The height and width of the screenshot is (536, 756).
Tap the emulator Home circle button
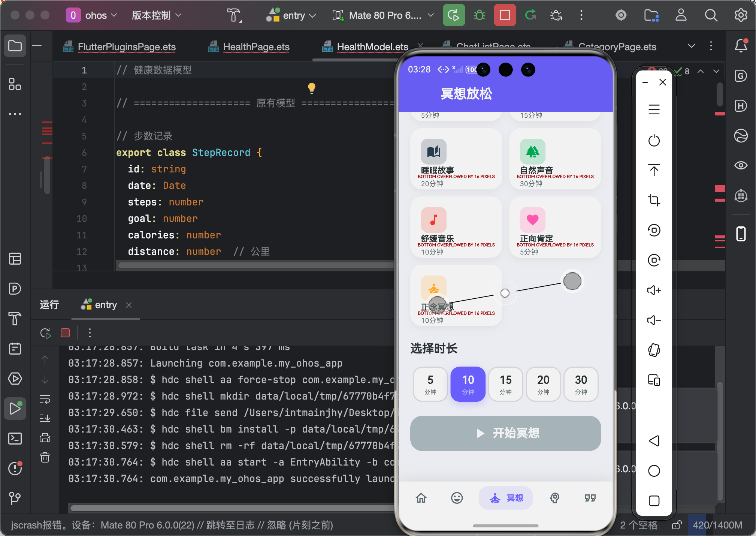654,471
